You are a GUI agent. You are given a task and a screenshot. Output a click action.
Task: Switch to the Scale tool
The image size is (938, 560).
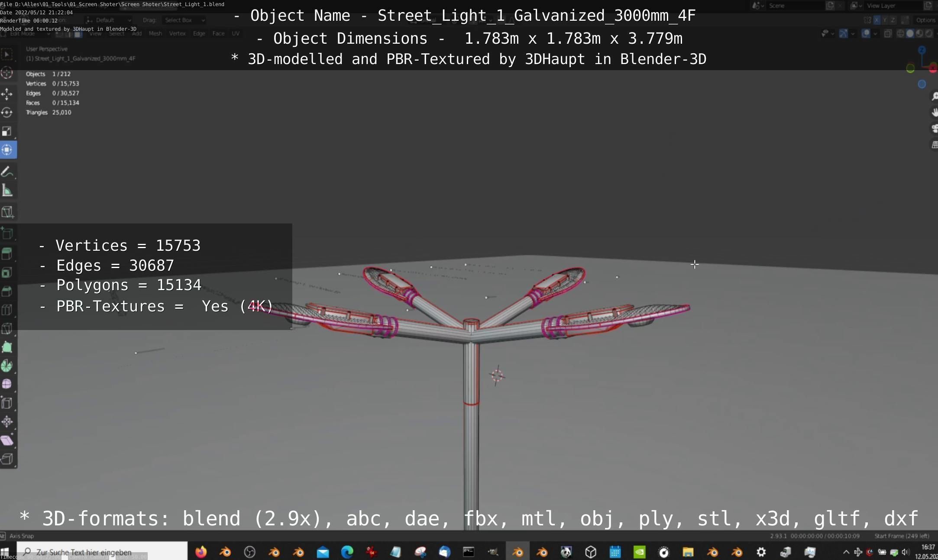tap(7, 131)
